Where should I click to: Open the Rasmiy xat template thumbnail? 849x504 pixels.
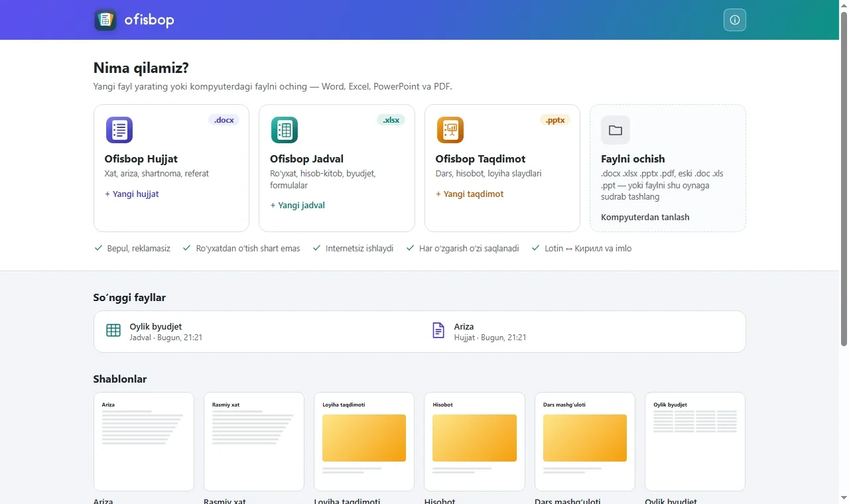point(254,441)
